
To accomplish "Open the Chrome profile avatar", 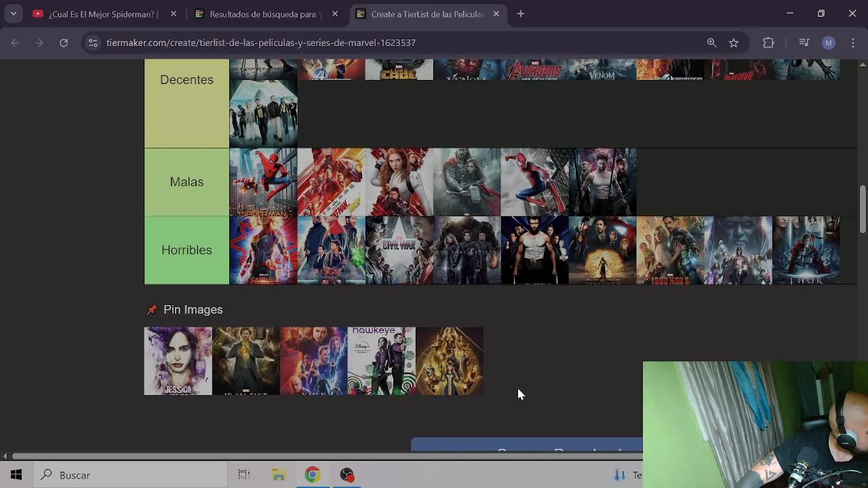I will coord(829,43).
